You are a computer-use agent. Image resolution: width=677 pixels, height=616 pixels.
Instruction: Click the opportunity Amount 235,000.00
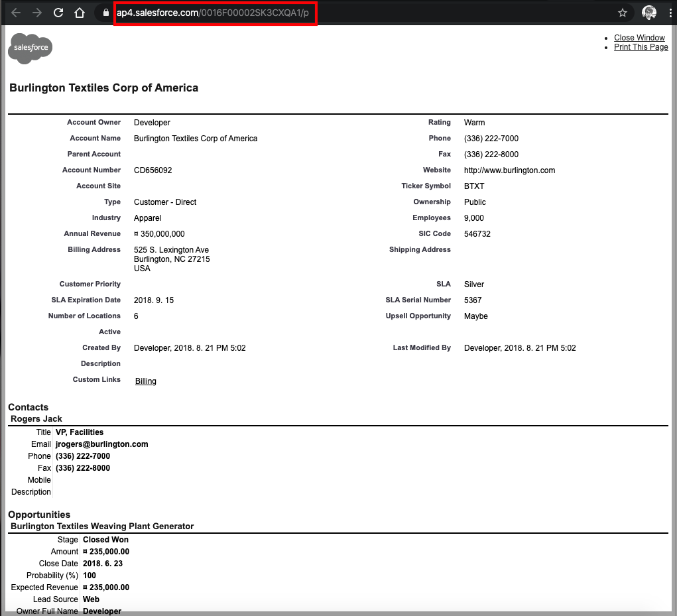click(x=106, y=552)
